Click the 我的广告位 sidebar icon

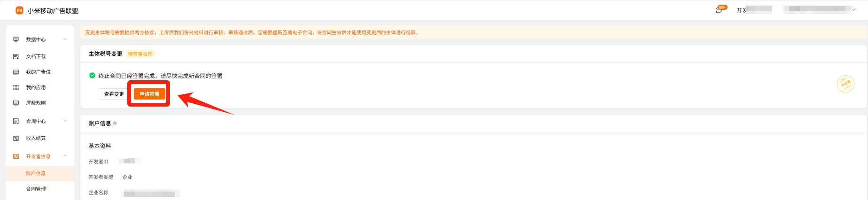[16, 72]
